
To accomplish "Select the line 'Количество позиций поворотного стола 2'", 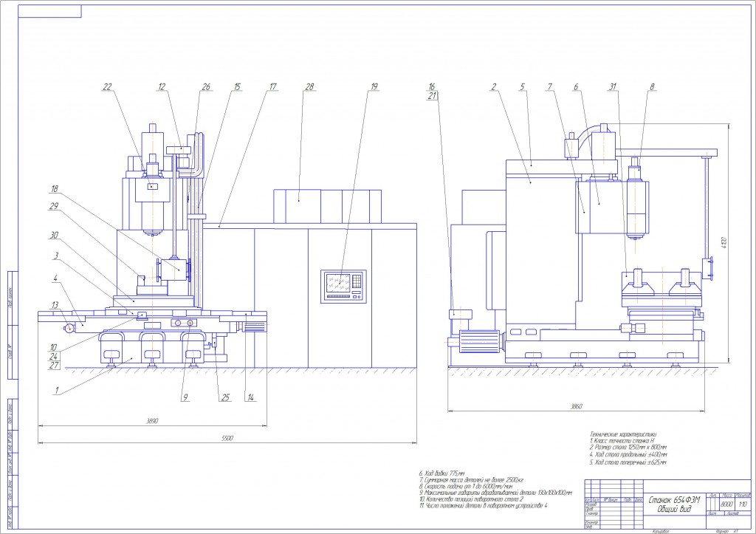I will (471, 499).
